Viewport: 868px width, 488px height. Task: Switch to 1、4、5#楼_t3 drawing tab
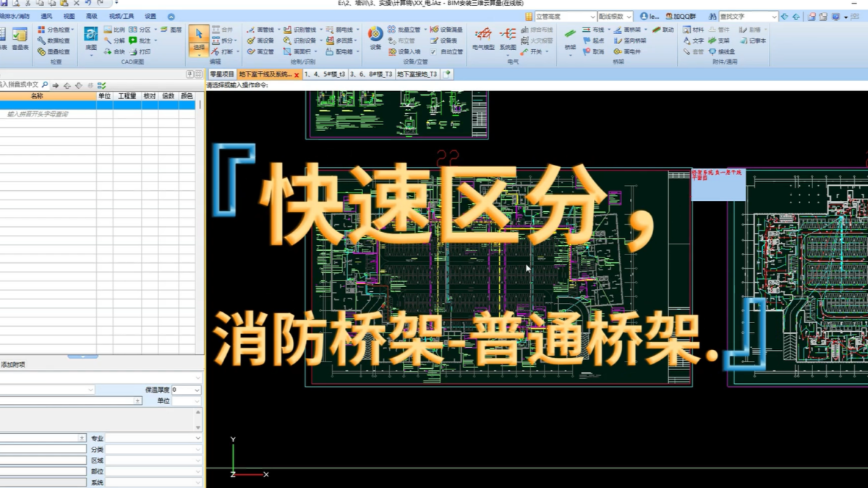pyautogui.click(x=325, y=74)
